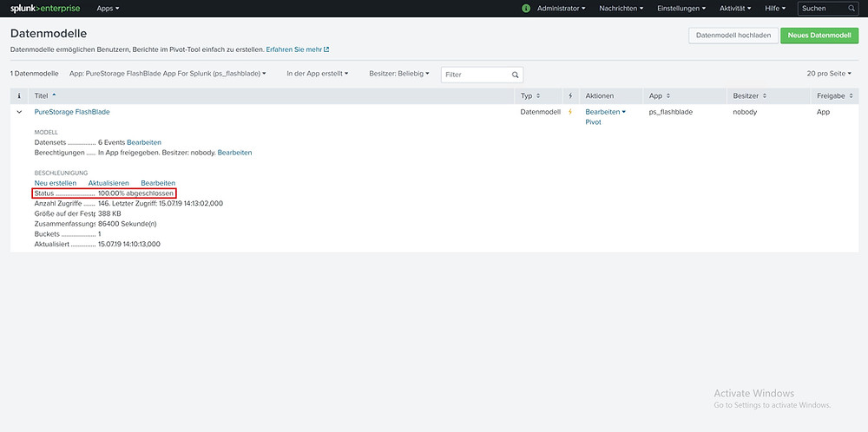
Task: Open the Erfahren Sie mehr link
Action: coord(297,49)
